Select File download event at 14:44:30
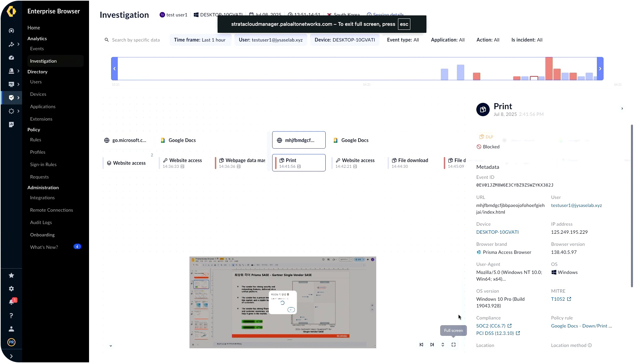Screen dimensions: 644x363 point(412,163)
